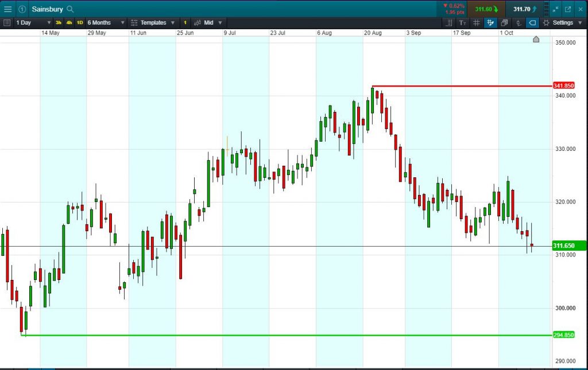Viewport: 588px width, 370px height.
Task: Click the grey marker near 350.000
Action: pos(536,39)
